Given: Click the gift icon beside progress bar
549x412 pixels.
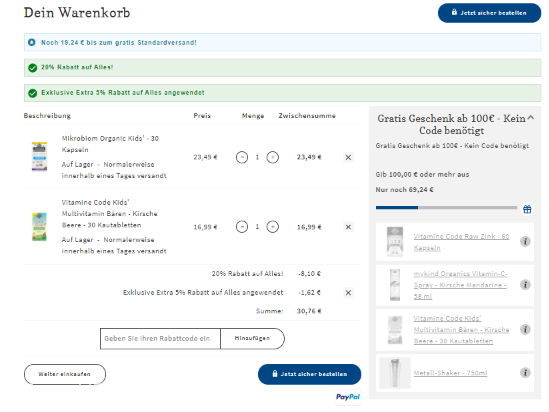Looking at the screenshot, I should coord(527,209).
